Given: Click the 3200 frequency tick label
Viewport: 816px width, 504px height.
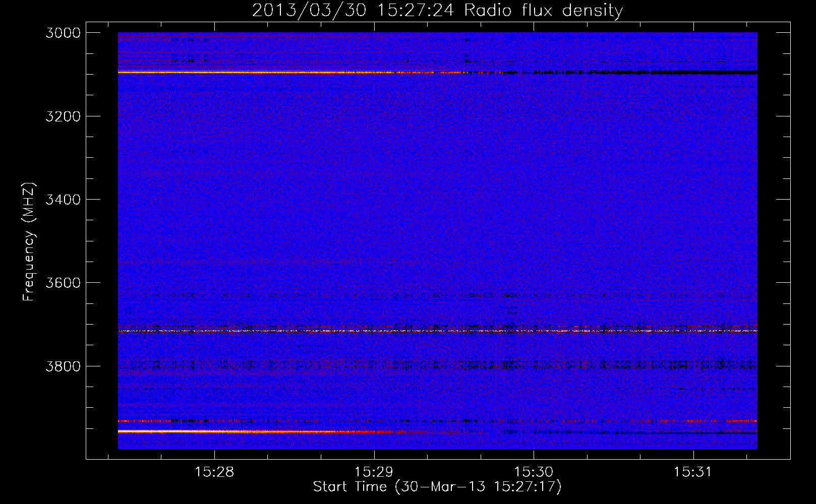Looking at the screenshot, I should (63, 116).
